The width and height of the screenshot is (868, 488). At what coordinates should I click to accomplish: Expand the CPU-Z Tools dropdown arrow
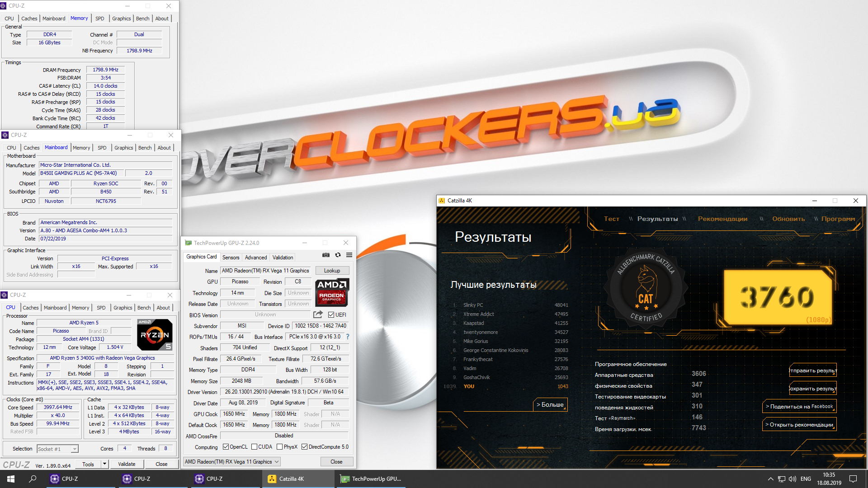coord(104,464)
